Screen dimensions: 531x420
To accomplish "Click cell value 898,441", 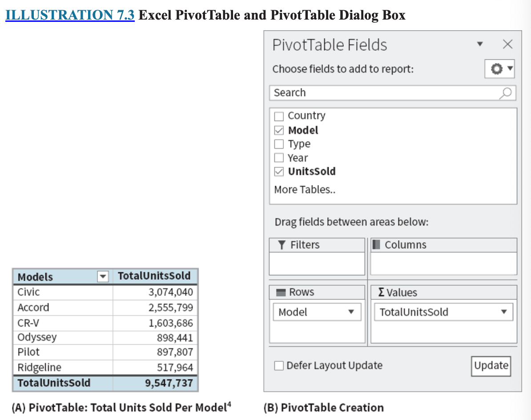I will click(x=175, y=338).
